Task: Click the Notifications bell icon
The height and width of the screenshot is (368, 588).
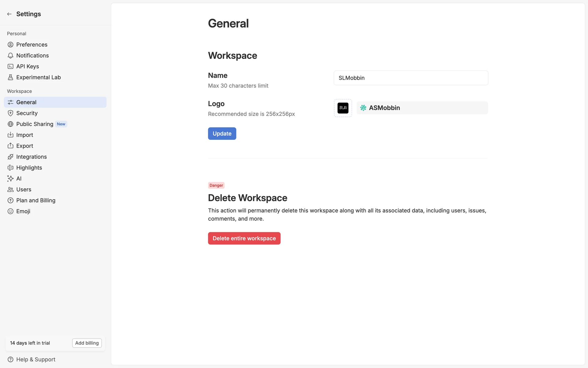Action: tap(10, 56)
